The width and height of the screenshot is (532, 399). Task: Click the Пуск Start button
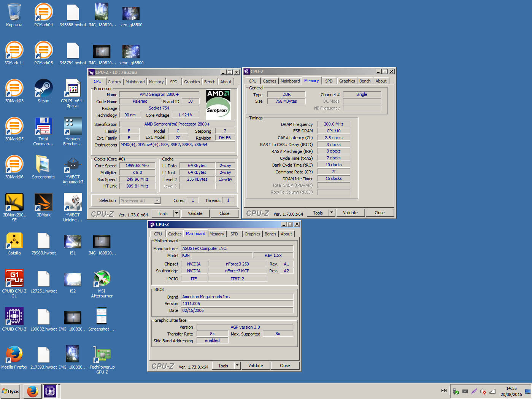(x=11, y=391)
